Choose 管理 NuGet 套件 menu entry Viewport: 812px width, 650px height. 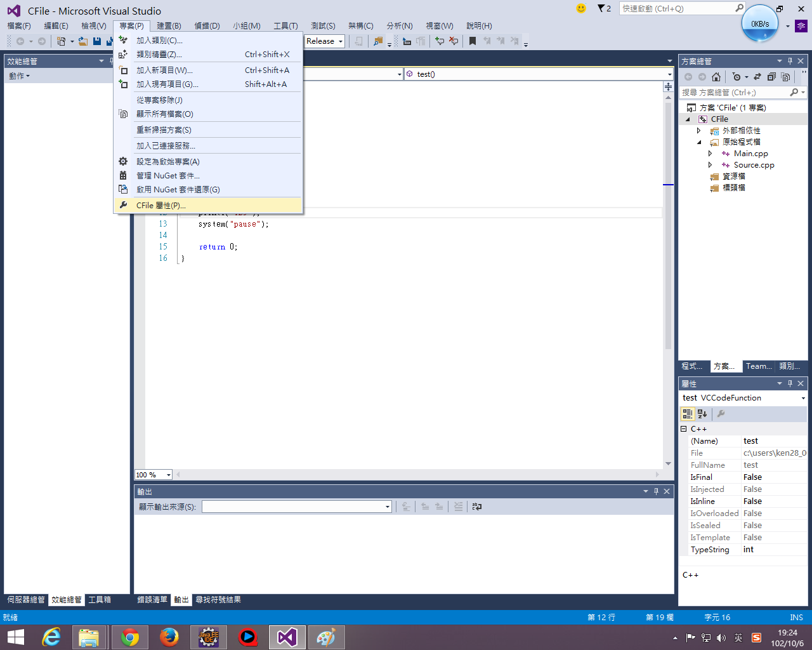[x=208, y=175]
